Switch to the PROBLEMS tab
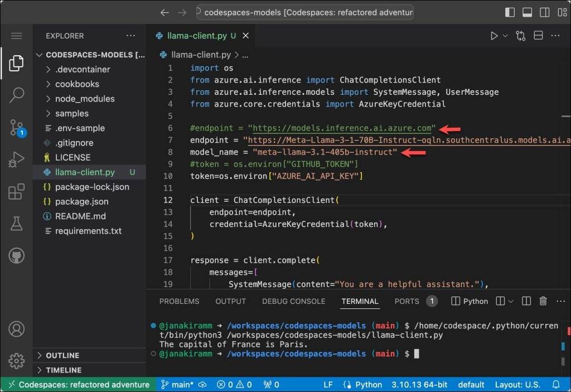Viewport: 571px width, 392px height. (179, 301)
